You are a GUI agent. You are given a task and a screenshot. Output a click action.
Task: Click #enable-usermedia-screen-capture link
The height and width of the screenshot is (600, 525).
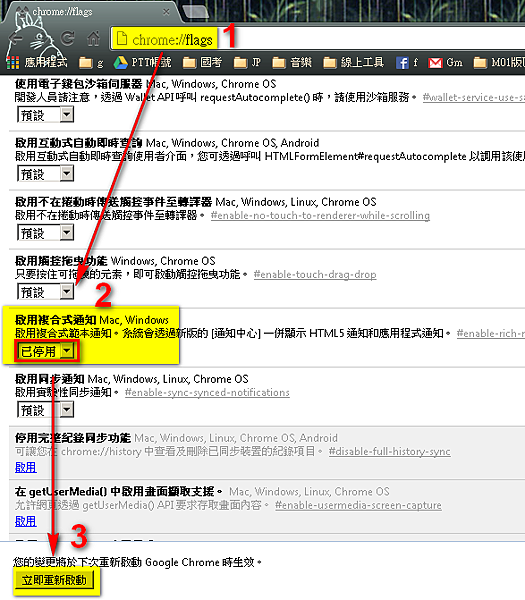[358, 505]
